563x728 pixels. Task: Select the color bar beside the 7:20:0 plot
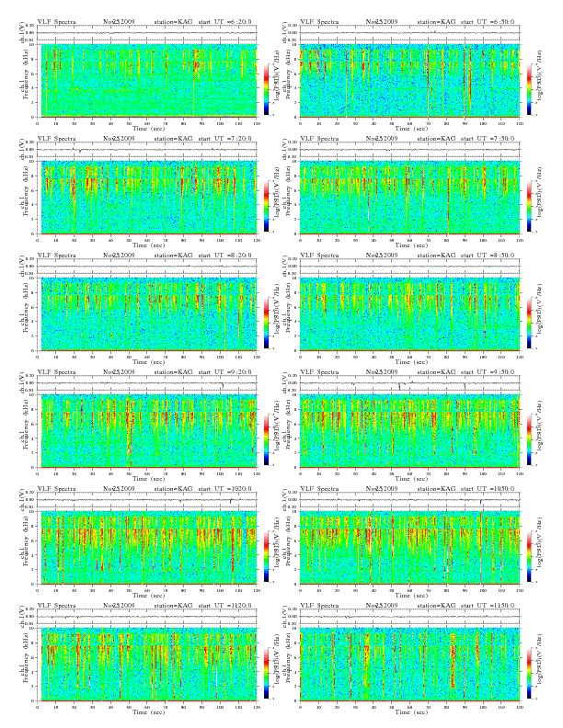pos(266,206)
